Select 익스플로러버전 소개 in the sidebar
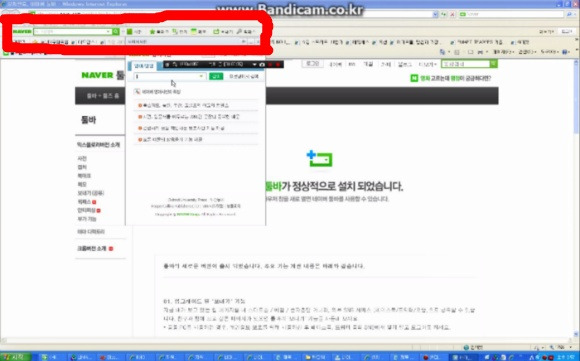 98,145
